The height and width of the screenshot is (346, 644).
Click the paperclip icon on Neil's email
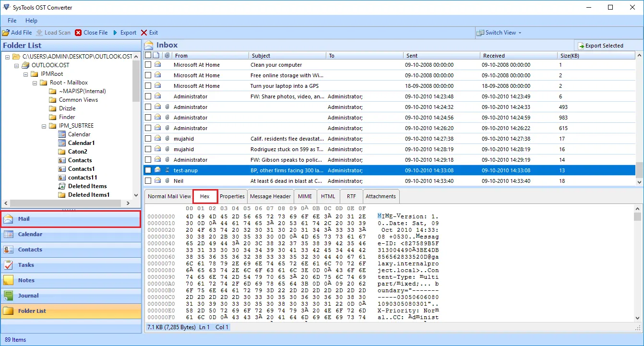coord(167,181)
